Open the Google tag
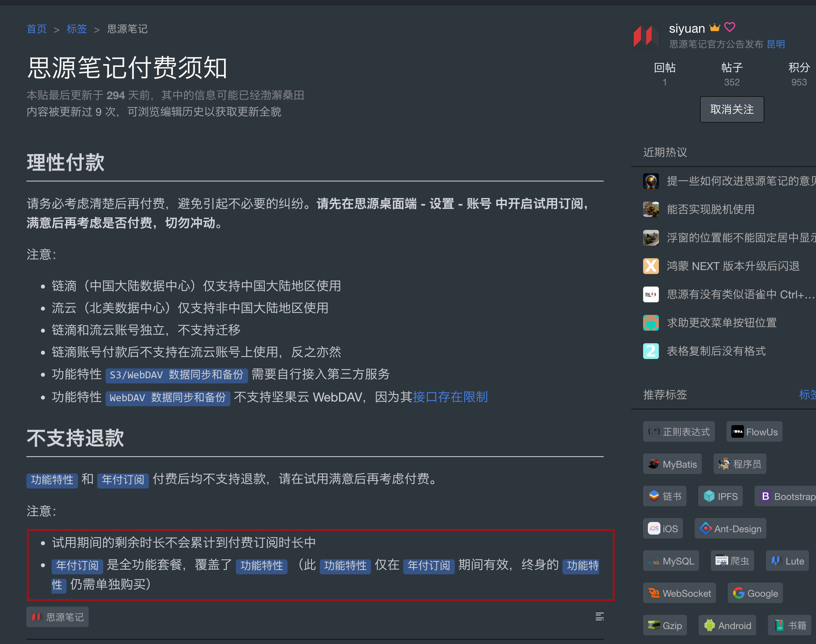816x644 pixels. tap(755, 593)
